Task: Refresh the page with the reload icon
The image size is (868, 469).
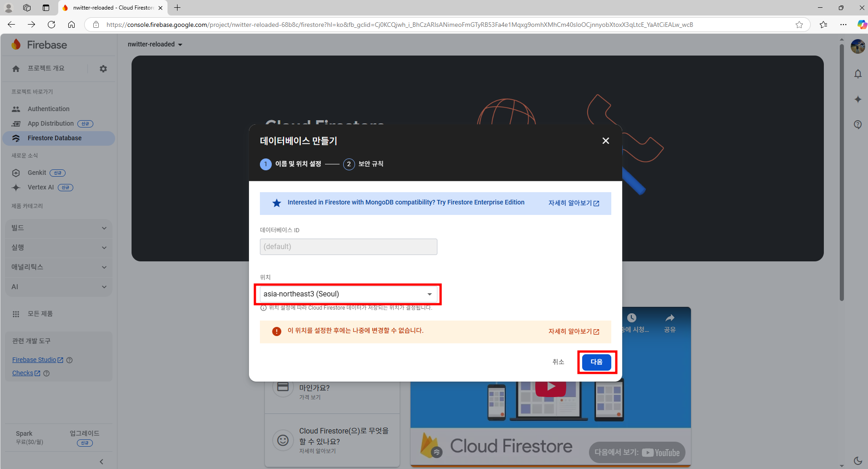Action: [51, 25]
